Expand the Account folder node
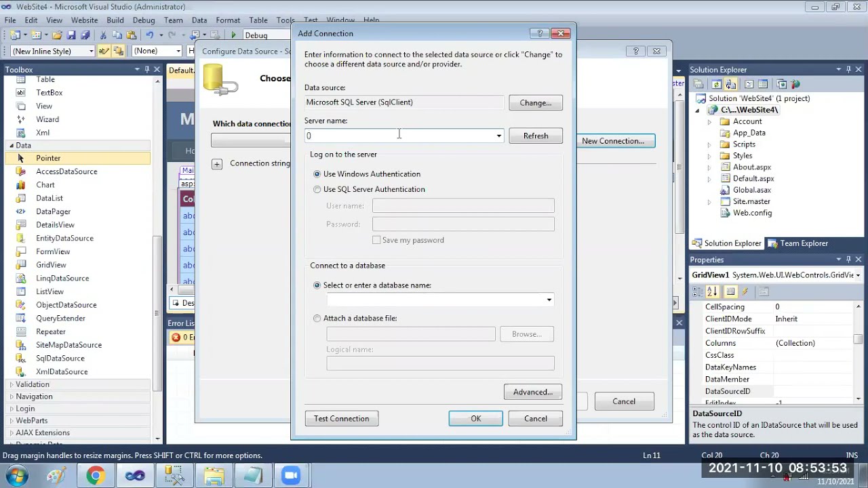The width and height of the screenshot is (868, 488). (x=709, y=122)
